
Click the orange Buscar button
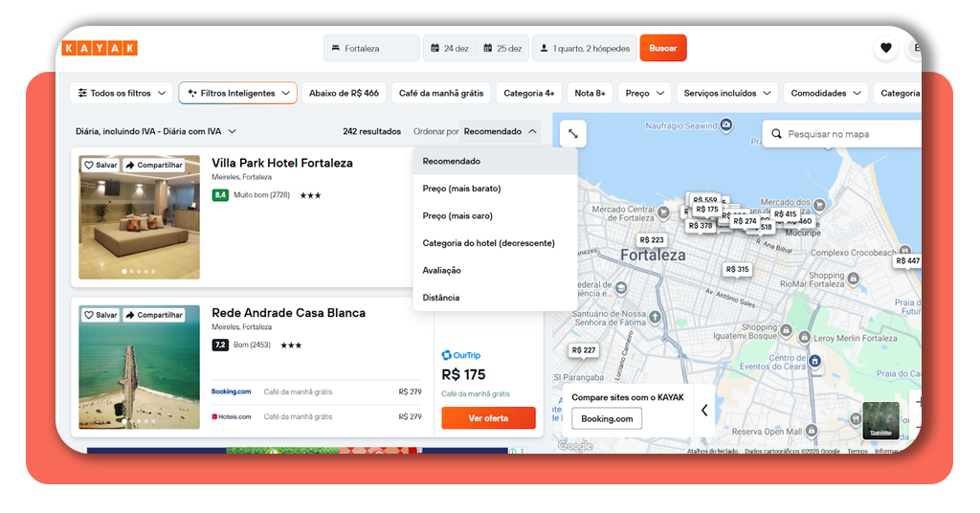pos(662,48)
